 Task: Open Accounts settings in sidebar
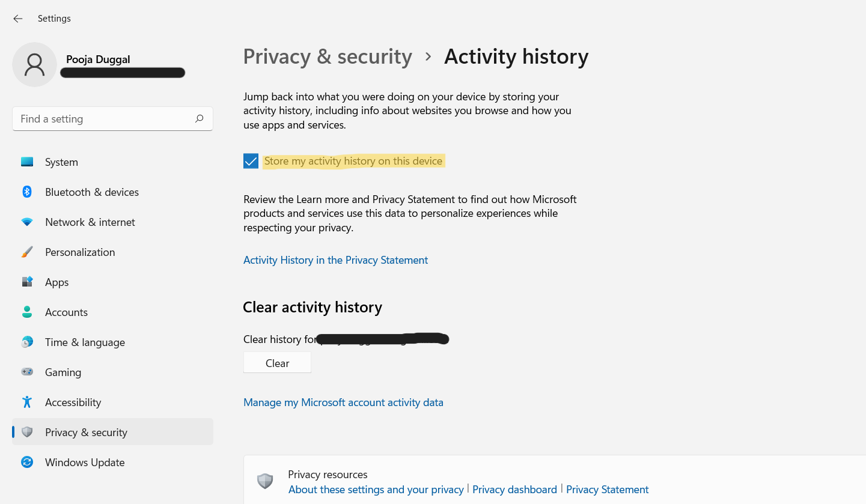tap(66, 312)
